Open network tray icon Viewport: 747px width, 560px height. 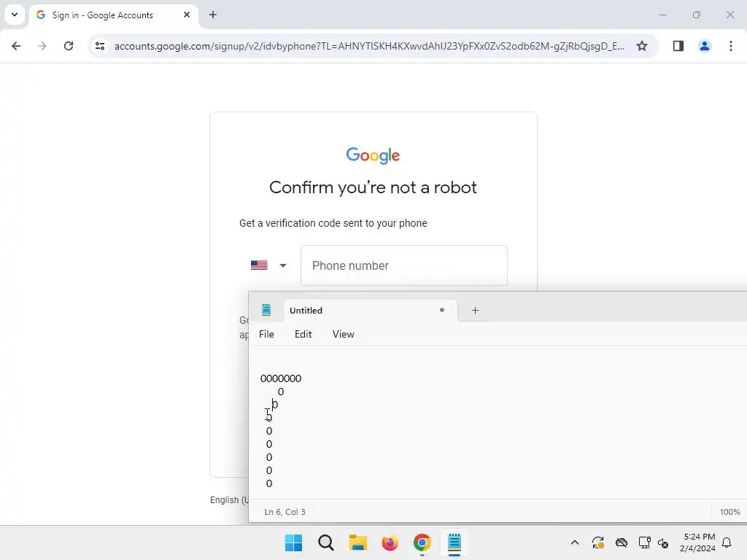point(644,542)
